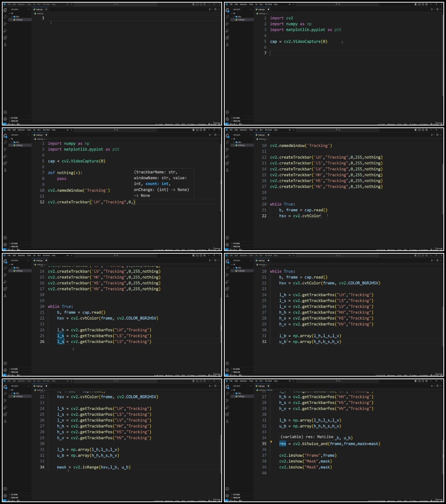The width and height of the screenshot is (446, 504).
Task: Click 'mask = cv2.inRange(hsv,l_b, u_b)' line
Action: pyautogui.click(x=94, y=467)
